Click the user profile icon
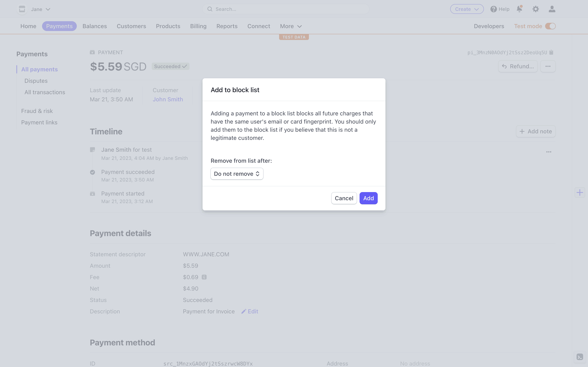The image size is (588, 367). click(552, 9)
